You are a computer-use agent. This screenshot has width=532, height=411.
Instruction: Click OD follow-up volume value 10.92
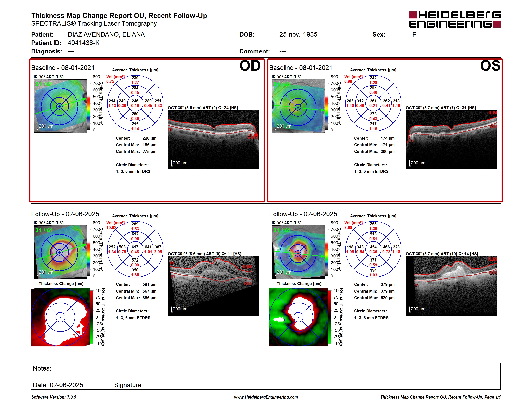[x=111, y=228]
